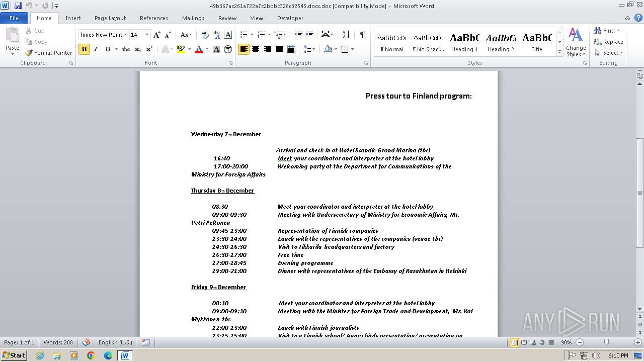
Task: Toggle Center alignment
Action: (256, 49)
